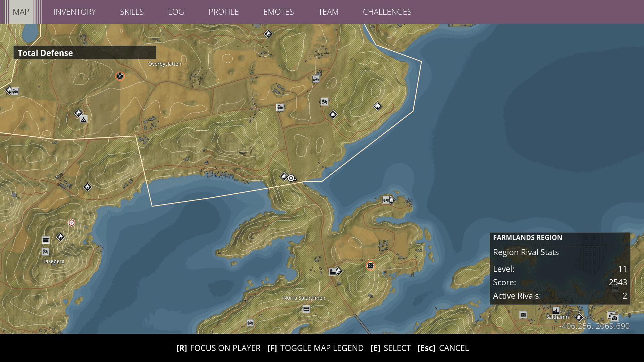
Task: Click the Level value 11
Action: click(x=623, y=269)
